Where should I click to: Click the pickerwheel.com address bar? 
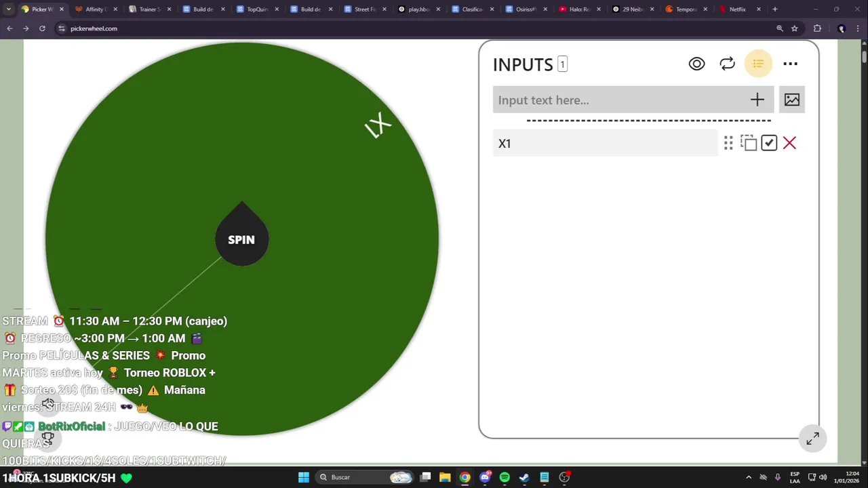420,28
